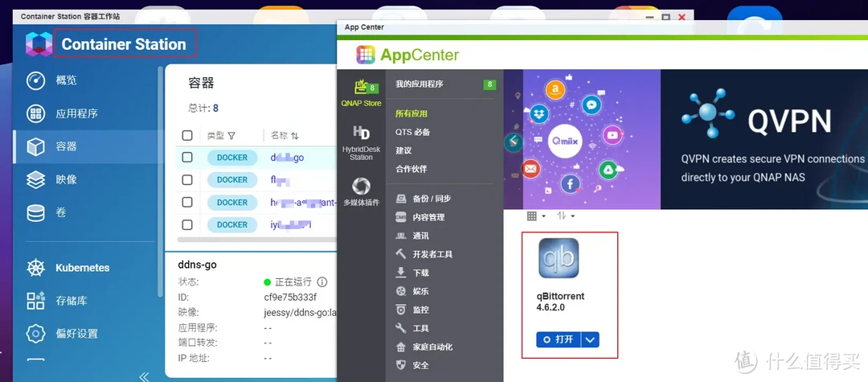The height and width of the screenshot is (382, 868).
Task: Select 建议 in AppCenter menu
Action: [403, 150]
